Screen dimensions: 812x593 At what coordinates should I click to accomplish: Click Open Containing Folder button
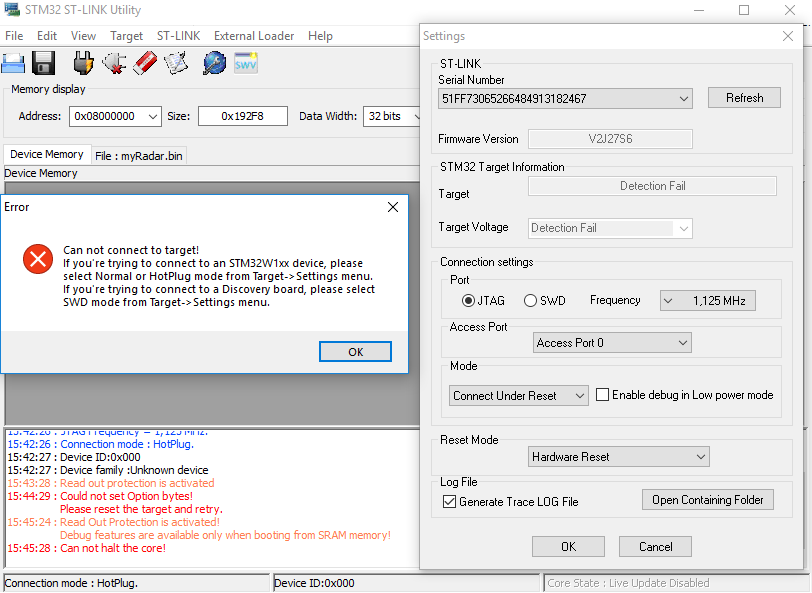pyautogui.click(x=707, y=500)
